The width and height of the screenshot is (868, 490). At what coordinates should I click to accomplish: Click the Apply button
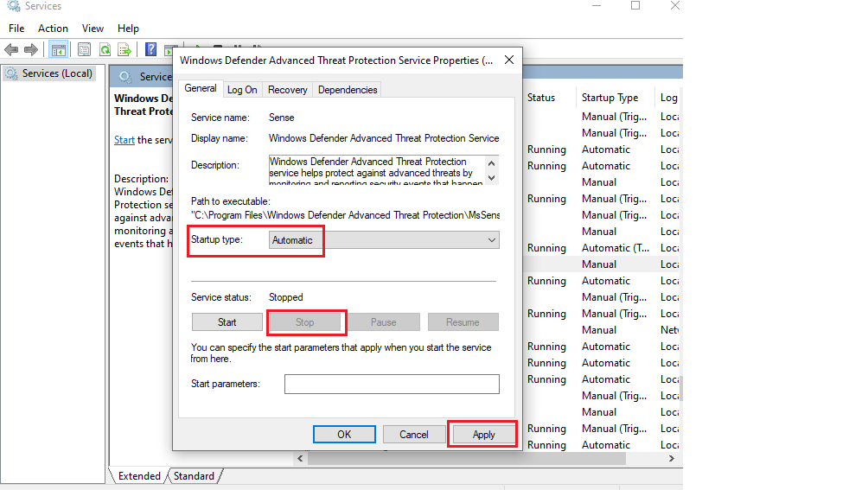pos(484,435)
